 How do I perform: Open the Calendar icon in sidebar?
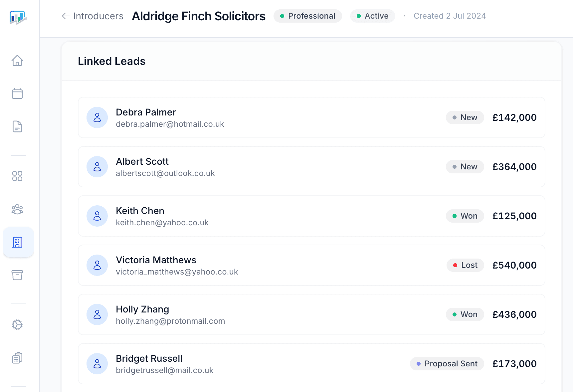tap(17, 94)
